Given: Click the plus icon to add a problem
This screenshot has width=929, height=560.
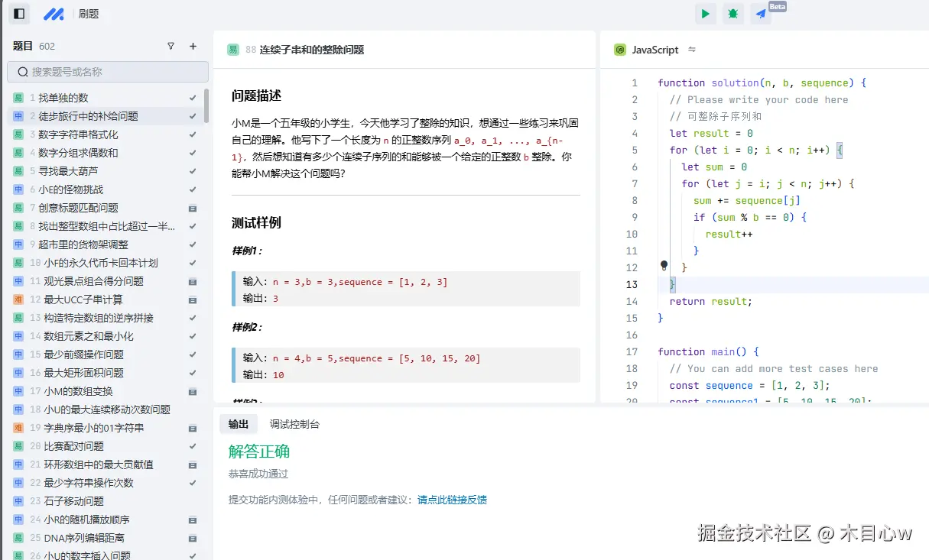Looking at the screenshot, I should (x=193, y=46).
